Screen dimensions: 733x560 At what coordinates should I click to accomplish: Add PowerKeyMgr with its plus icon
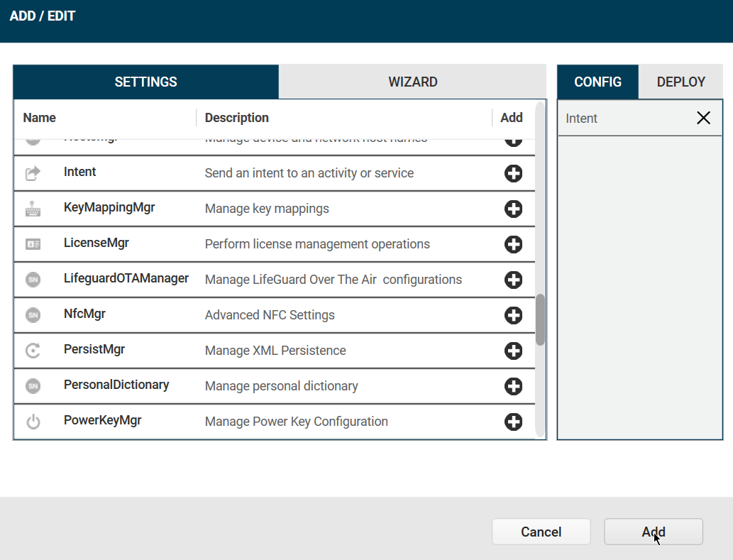pyautogui.click(x=513, y=422)
